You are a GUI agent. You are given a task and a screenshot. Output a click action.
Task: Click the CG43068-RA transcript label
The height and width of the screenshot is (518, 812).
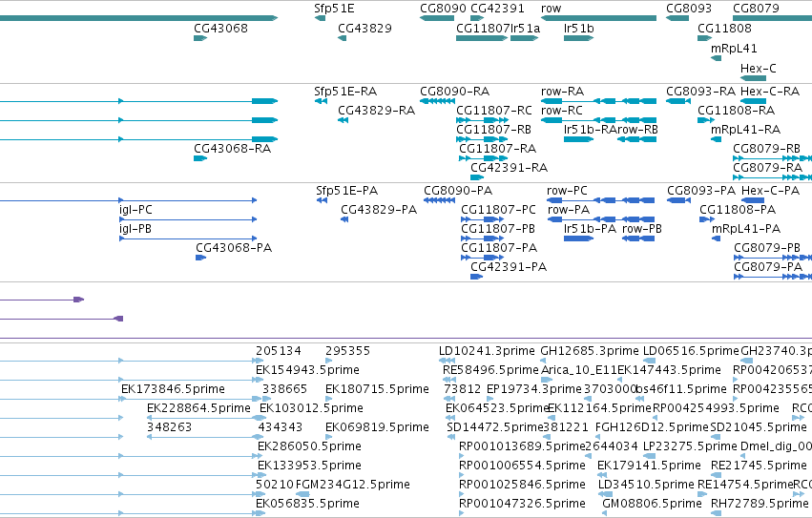point(232,149)
